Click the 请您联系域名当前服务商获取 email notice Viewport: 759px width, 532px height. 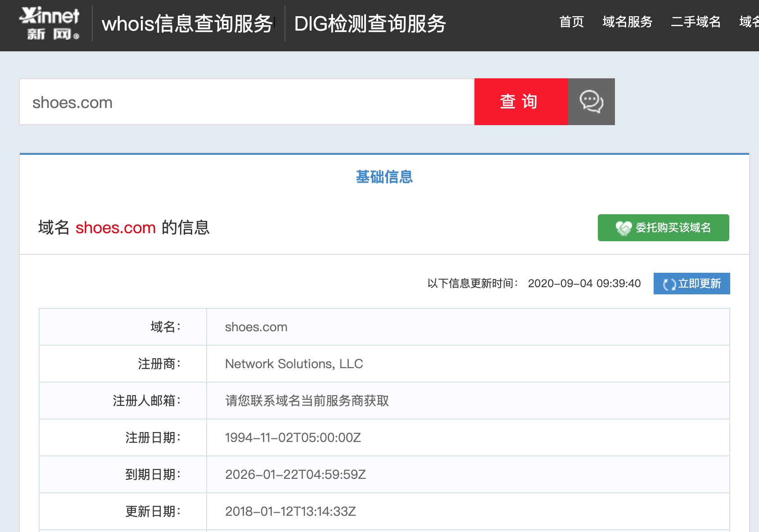(x=307, y=401)
